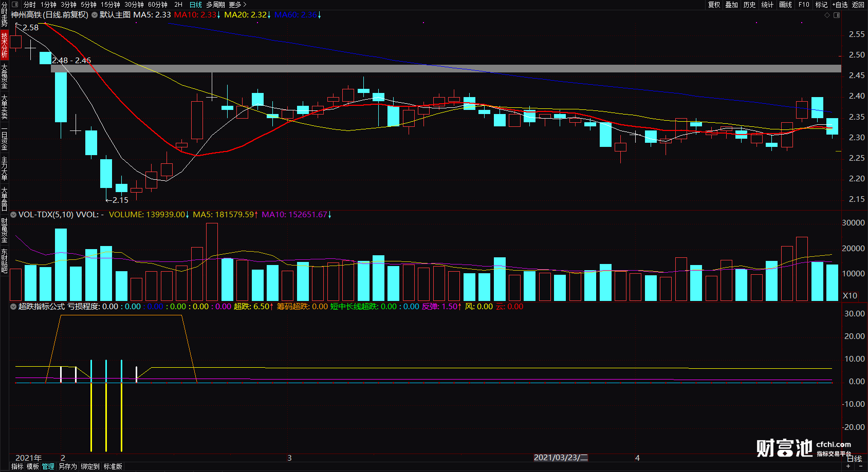The image size is (868, 472).
Task: Open the F10 company info
Action: point(804,5)
